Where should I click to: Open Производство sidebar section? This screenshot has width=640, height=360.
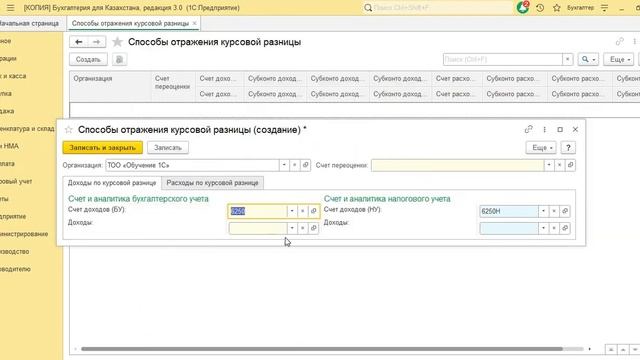[15, 251]
